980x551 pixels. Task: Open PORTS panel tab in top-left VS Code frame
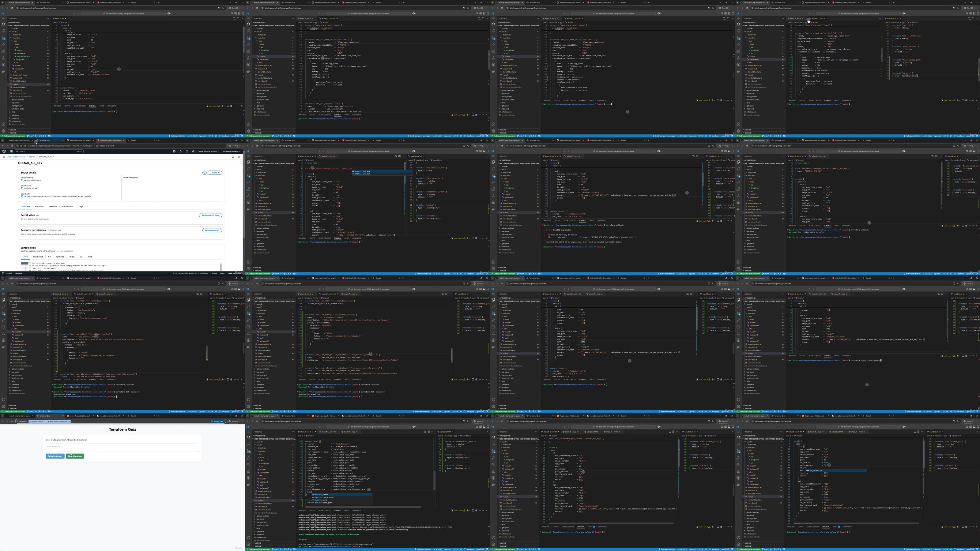[102, 106]
